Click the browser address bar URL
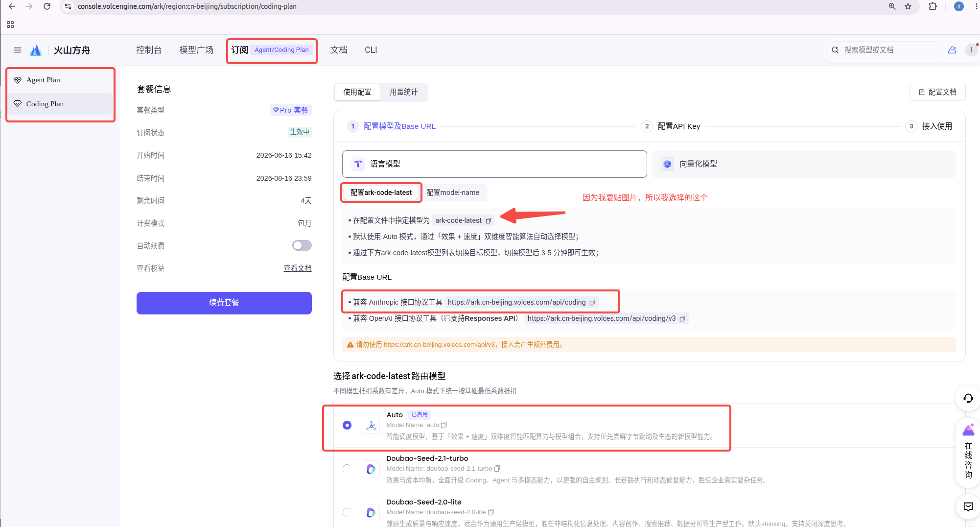 (187, 6)
